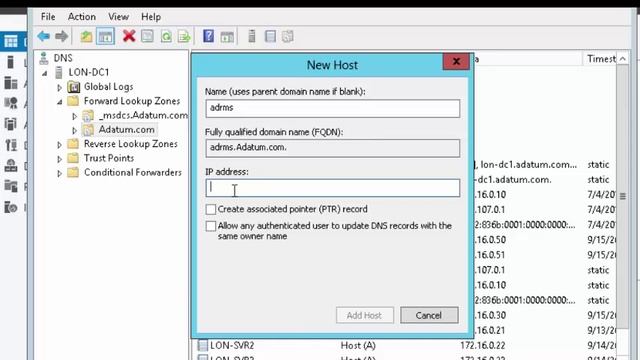Expand the _msdcs.Adatum.com zone
640x360 pixels.
coord(74,116)
